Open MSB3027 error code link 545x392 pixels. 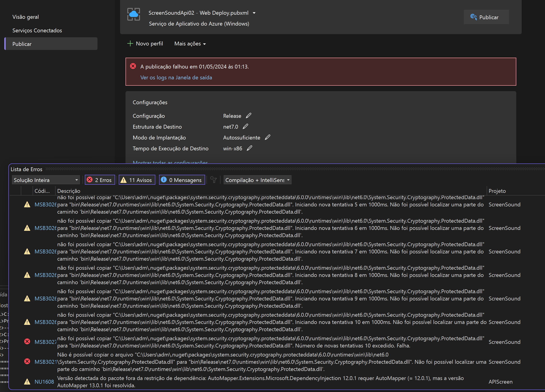(45, 342)
